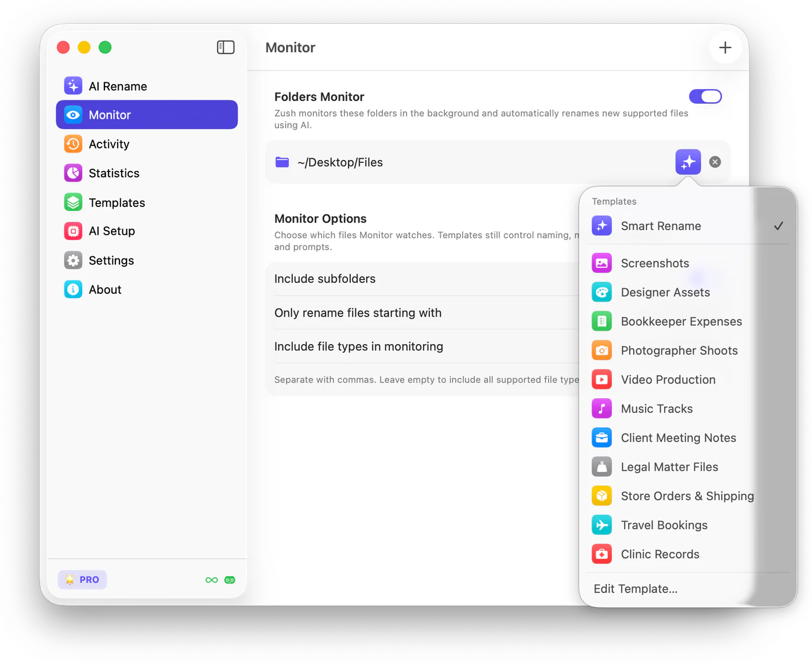Image resolution: width=812 pixels, height=662 pixels.
Task: Open the AI Setup section label
Action: click(x=112, y=231)
